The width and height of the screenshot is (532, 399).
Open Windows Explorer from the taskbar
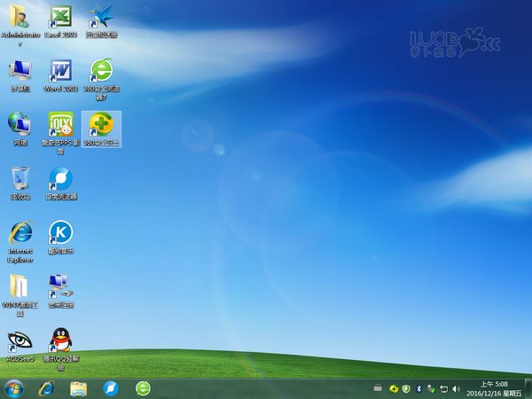78,389
